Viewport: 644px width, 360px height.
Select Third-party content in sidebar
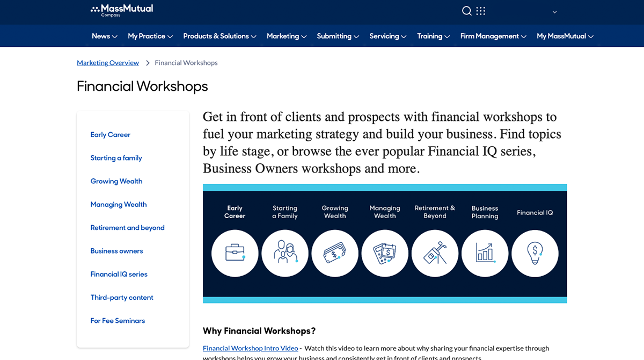122,297
